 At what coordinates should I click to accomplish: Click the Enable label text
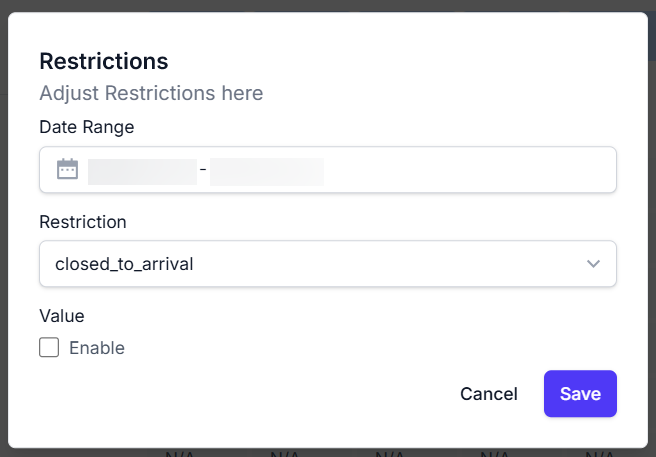tap(97, 348)
